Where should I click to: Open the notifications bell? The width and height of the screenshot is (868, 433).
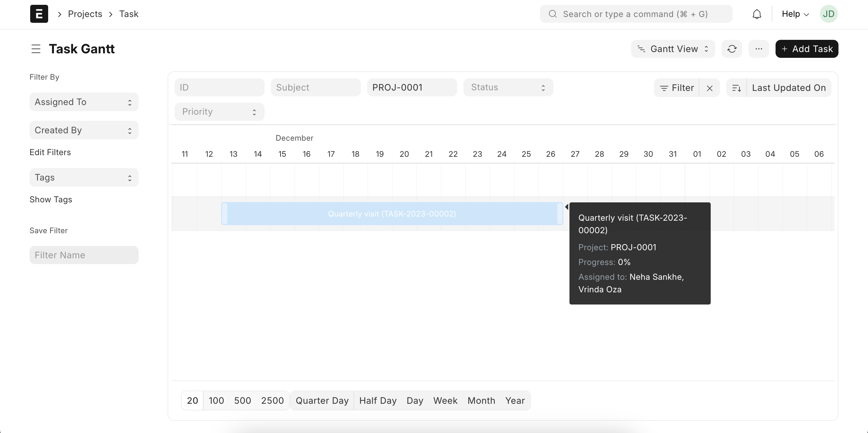pyautogui.click(x=757, y=14)
